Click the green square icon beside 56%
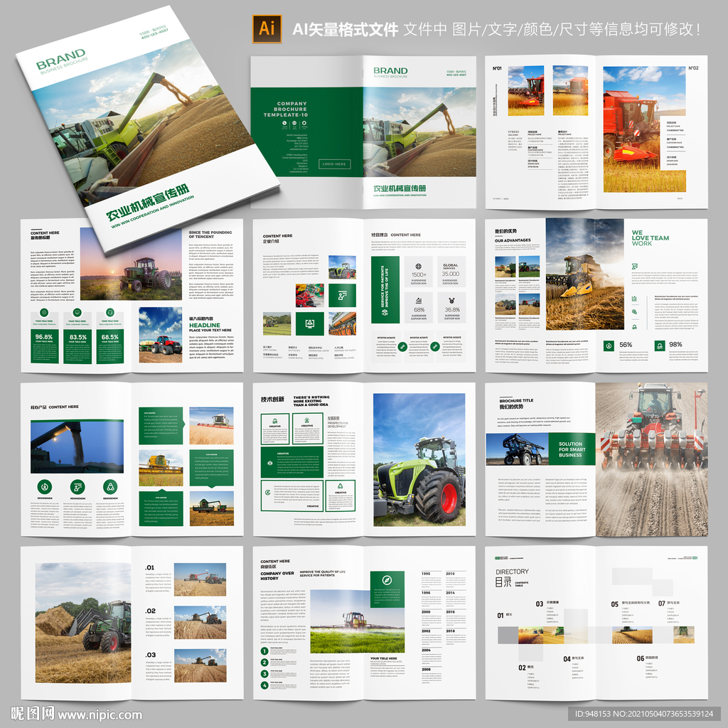The image size is (728, 728). click(x=609, y=345)
